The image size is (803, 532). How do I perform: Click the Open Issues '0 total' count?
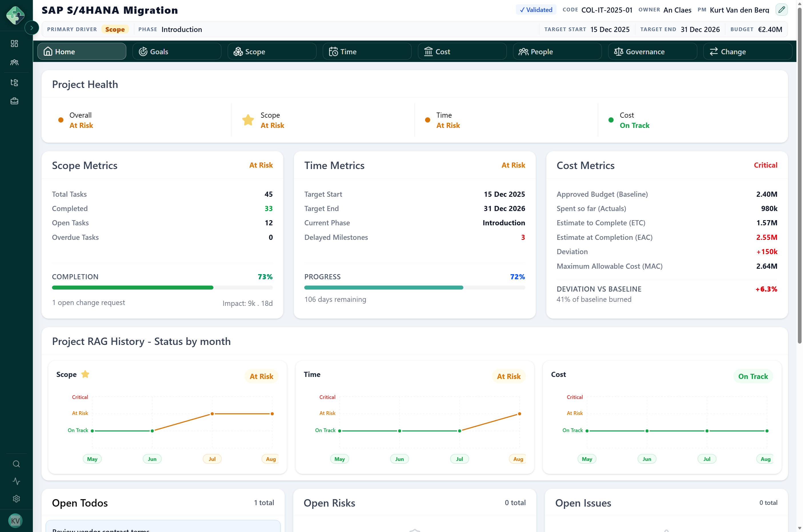point(768,503)
